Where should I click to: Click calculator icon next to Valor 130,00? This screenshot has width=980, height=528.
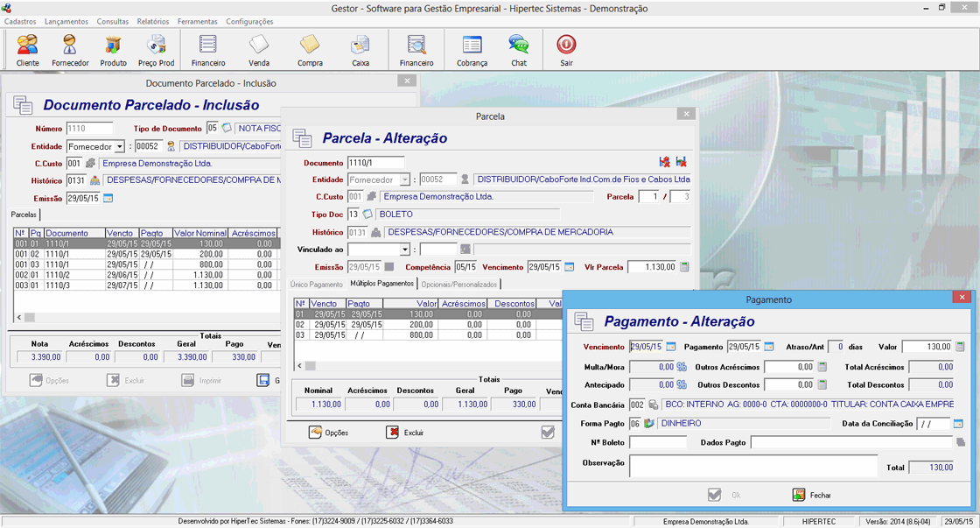pyautogui.click(x=960, y=346)
